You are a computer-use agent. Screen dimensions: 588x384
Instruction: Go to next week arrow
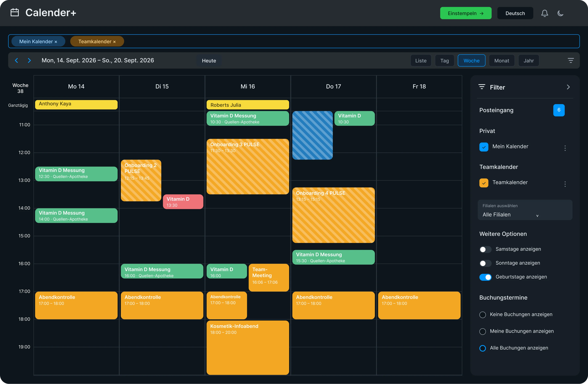coord(29,60)
